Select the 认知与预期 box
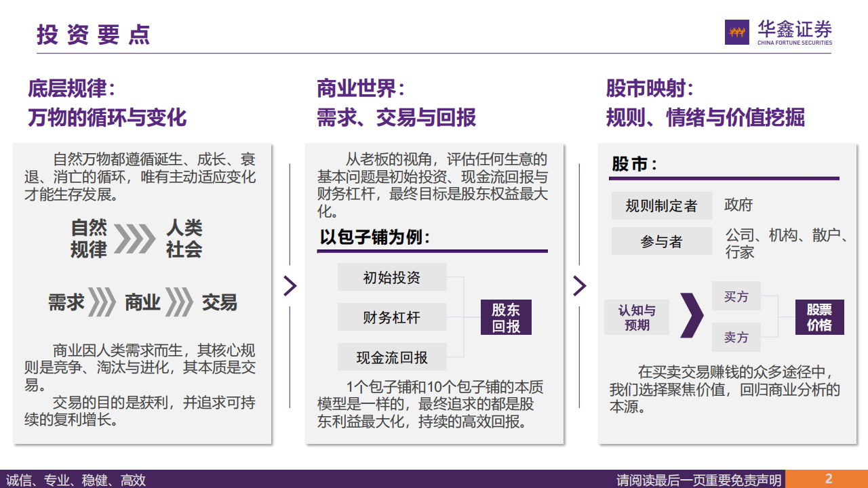 click(x=637, y=317)
